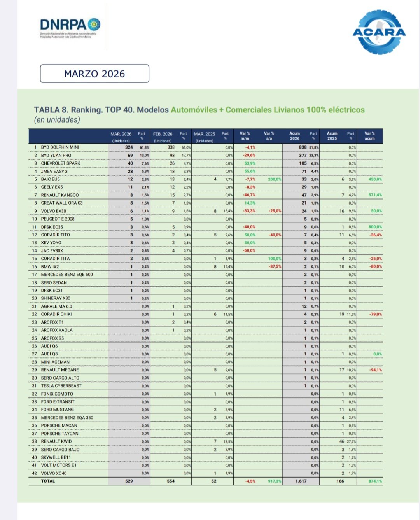Click the 874,1% total accumulated variation

[375, 481]
